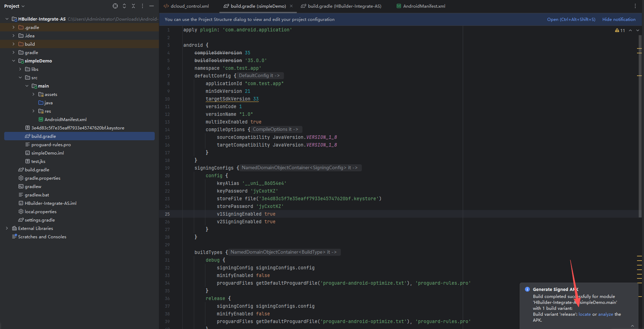Click the 'NamedDomainObjectContainer<BuildType> it ->' hint

point(284,252)
